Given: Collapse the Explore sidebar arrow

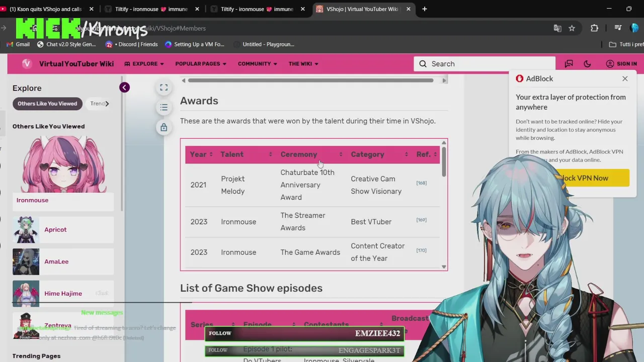Looking at the screenshot, I should point(124,87).
